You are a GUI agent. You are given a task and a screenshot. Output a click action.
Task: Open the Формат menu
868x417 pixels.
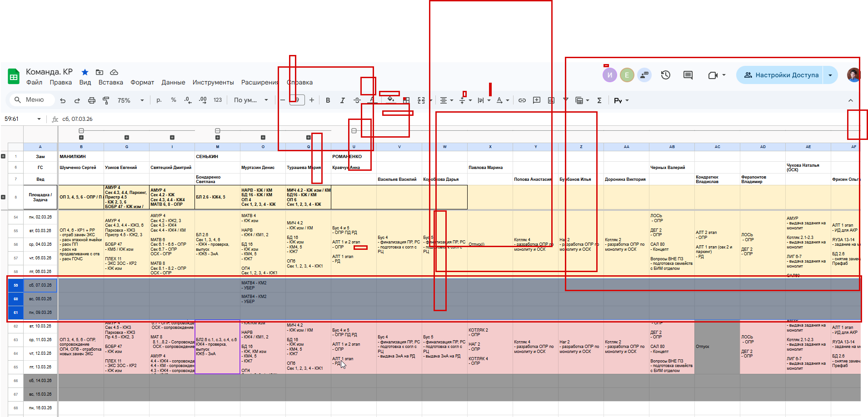point(142,82)
